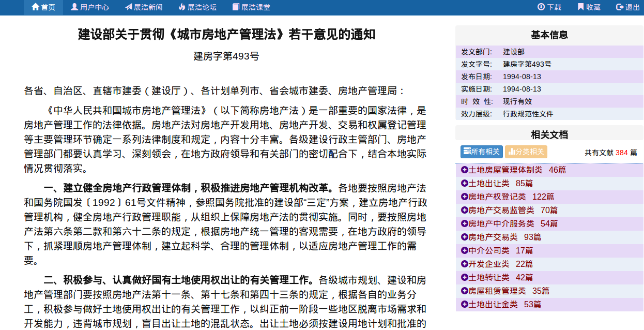
Task: Click the document title 建设部关于贯彻…通知
Action: point(226,35)
